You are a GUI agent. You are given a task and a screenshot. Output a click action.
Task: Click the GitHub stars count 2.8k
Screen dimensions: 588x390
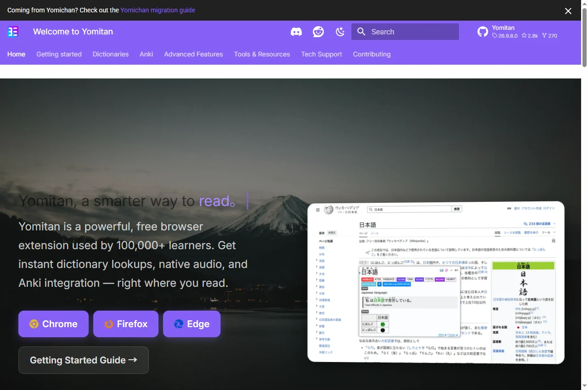coord(530,36)
